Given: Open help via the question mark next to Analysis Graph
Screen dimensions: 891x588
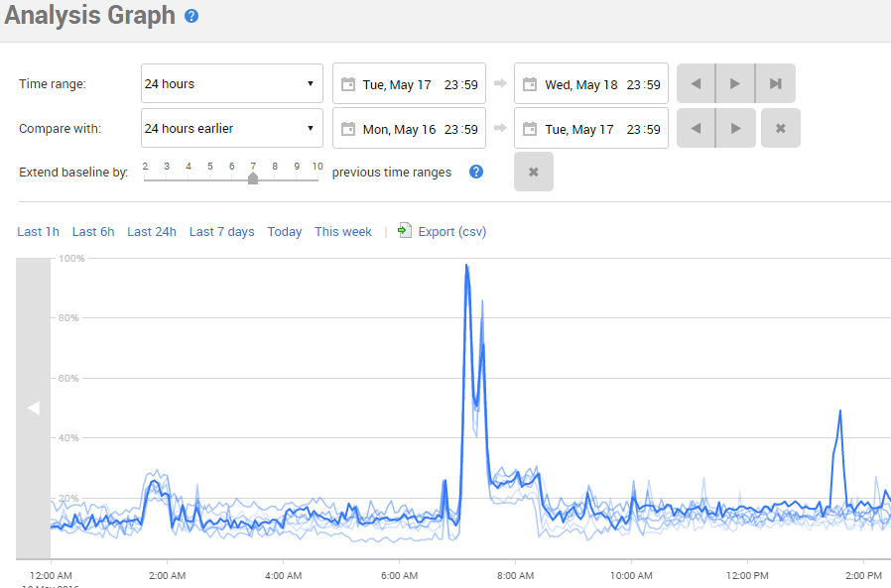Looking at the screenshot, I should [x=192, y=15].
